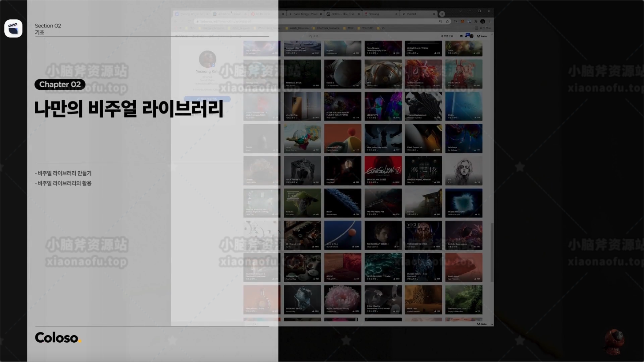Screen dimensions: 644x362
Task: Bookmark this page with the star icon
Action: 447,22
